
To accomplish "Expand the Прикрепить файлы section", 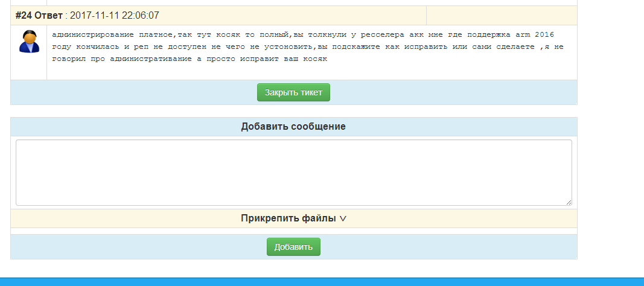I will coord(288,218).
